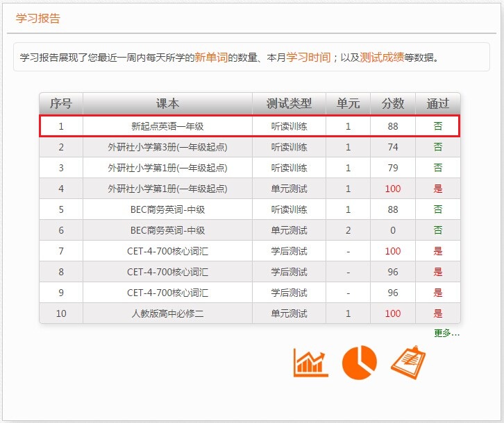Select the 新起点英语一年级 textbook cell
The width and height of the screenshot is (504, 423).
click(167, 126)
